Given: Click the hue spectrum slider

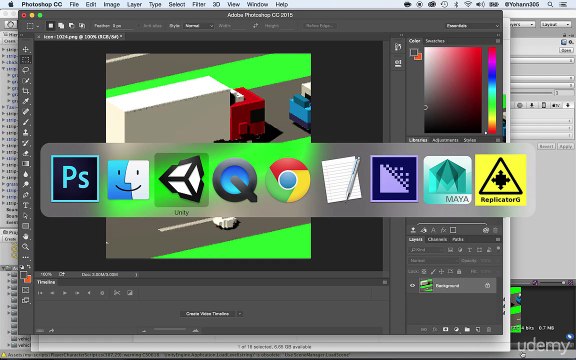Looking at the screenshot, I should point(492,90).
